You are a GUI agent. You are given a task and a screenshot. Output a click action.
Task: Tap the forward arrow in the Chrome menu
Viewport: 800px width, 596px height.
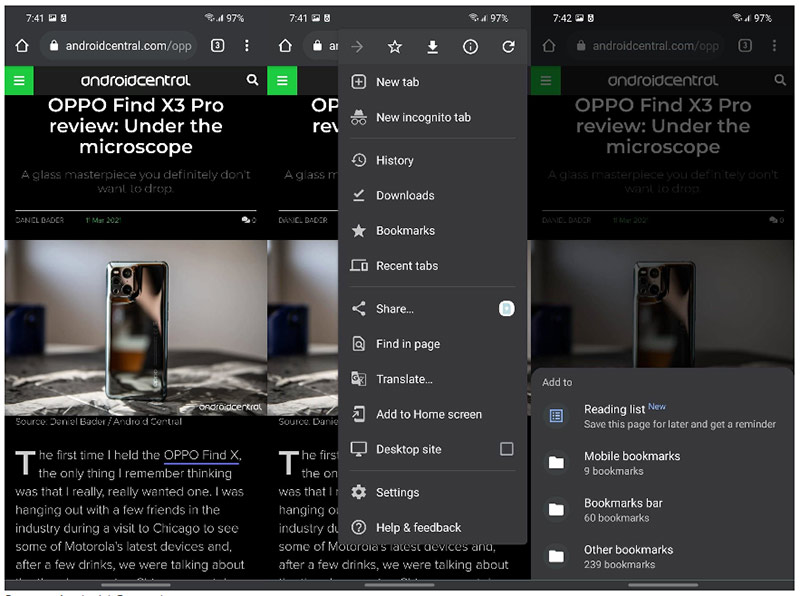(357, 47)
